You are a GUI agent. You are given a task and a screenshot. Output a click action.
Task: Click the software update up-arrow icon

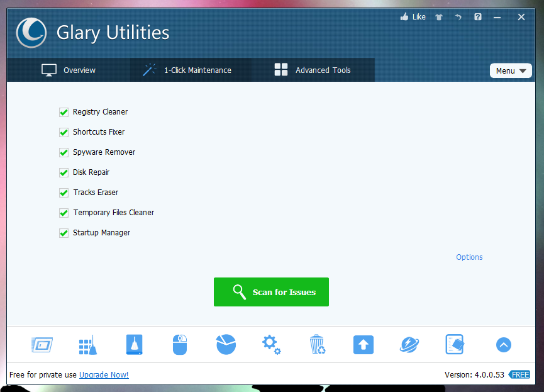[x=364, y=345]
